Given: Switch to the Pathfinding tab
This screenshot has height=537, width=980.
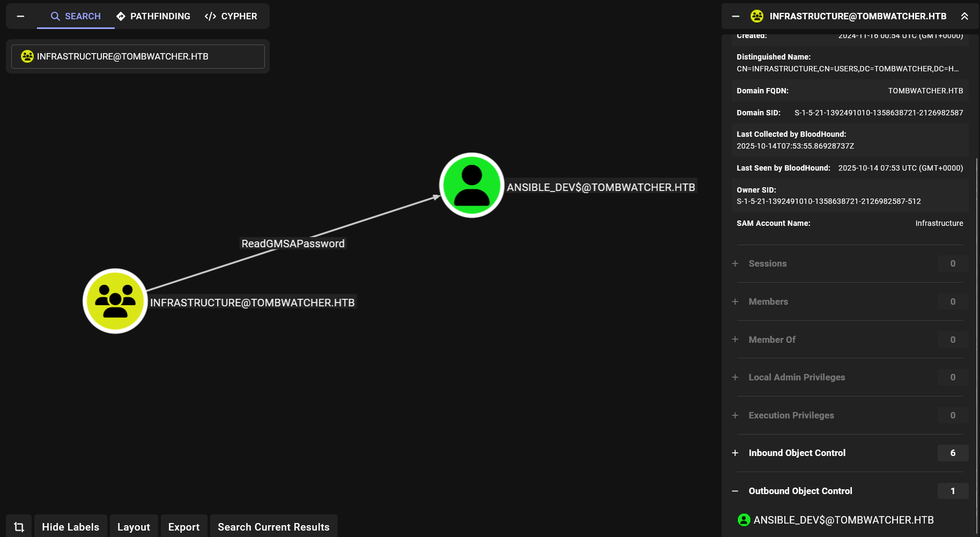Looking at the screenshot, I should click(153, 16).
